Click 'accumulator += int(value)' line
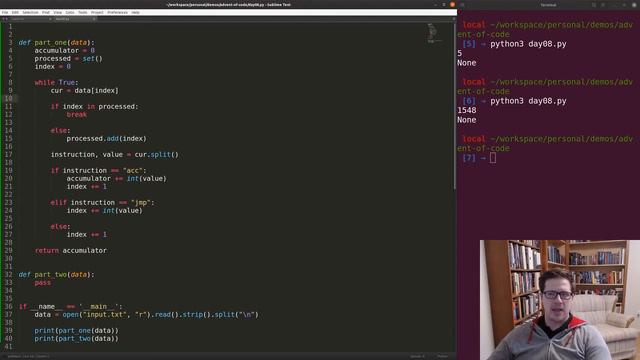640x360 pixels. [x=117, y=179]
